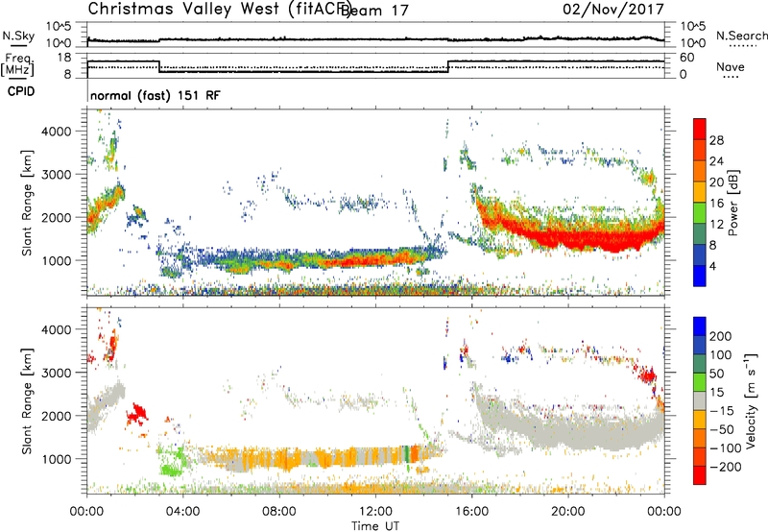Viewport: 768px width, 532px height.
Task: Click the 2000 tick in velocity panel
Action: [x=56, y=416]
